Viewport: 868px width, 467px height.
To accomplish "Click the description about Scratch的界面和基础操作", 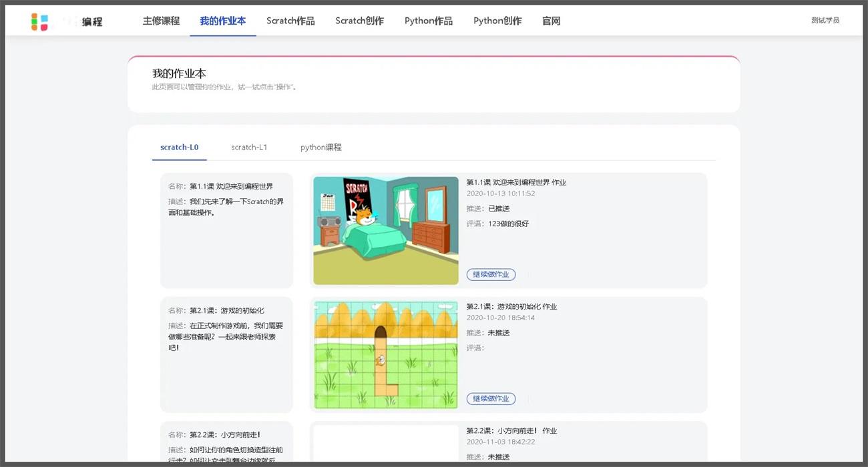I will pos(226,207).
